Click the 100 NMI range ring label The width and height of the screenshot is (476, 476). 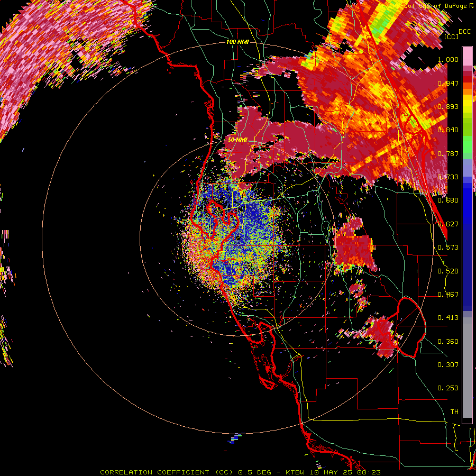(x=237, y=42)
